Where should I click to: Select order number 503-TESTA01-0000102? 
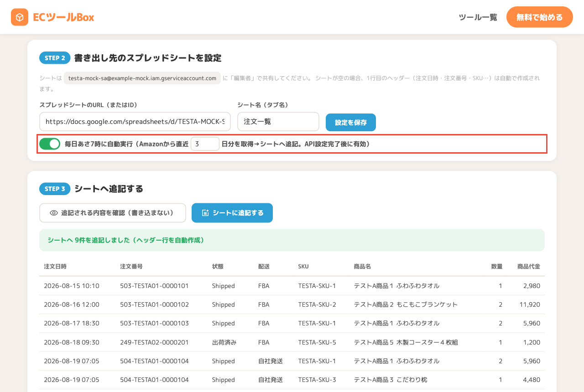(x=154, y=304)
